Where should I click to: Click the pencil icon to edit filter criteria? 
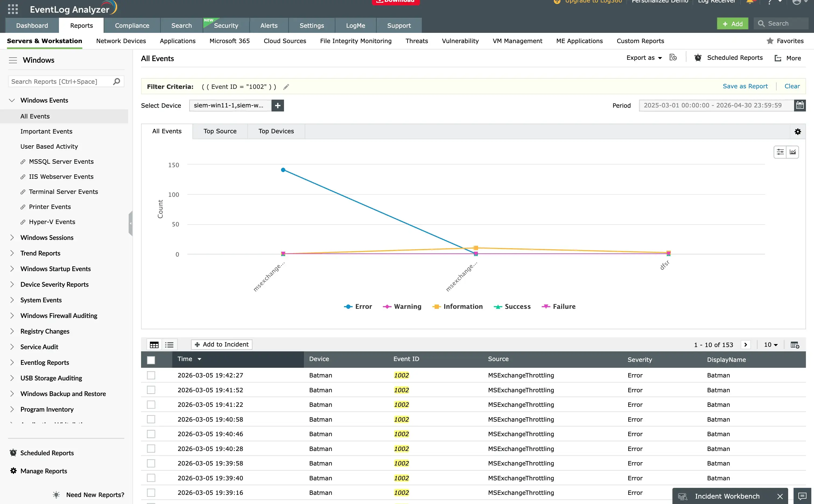pyautogui.click(x=286, y=87)
